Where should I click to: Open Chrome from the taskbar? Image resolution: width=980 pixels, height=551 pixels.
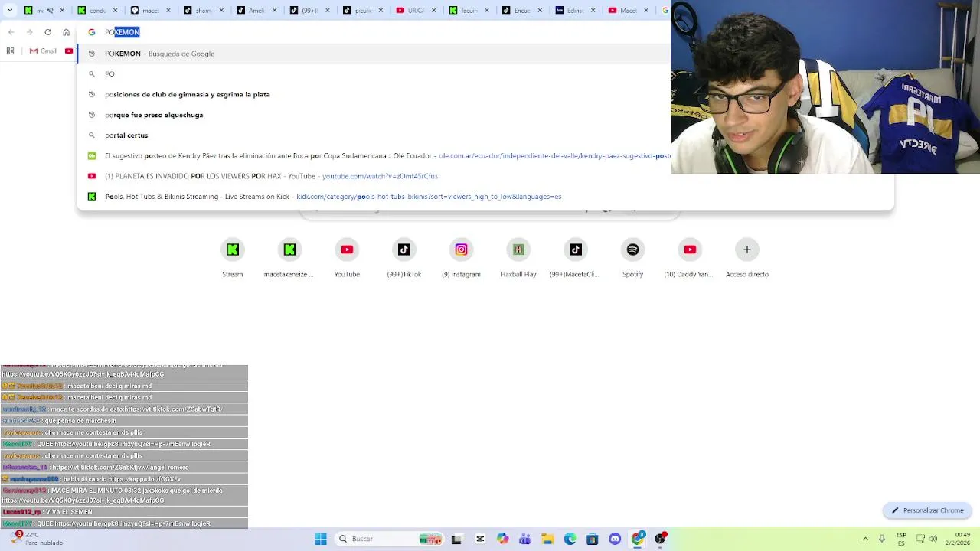[637, 539]
